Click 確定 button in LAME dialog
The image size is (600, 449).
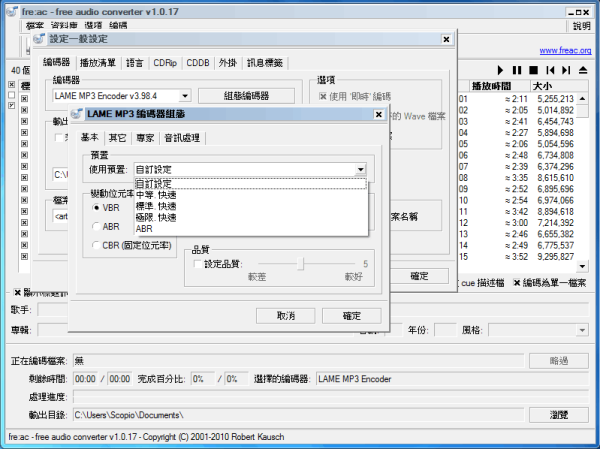[352, 316]
